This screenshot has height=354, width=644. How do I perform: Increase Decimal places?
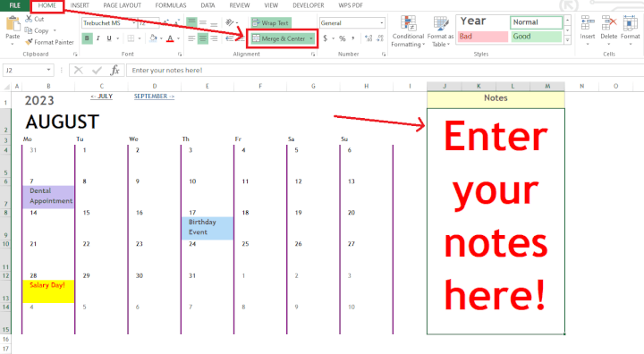click(x=369, y=38)
